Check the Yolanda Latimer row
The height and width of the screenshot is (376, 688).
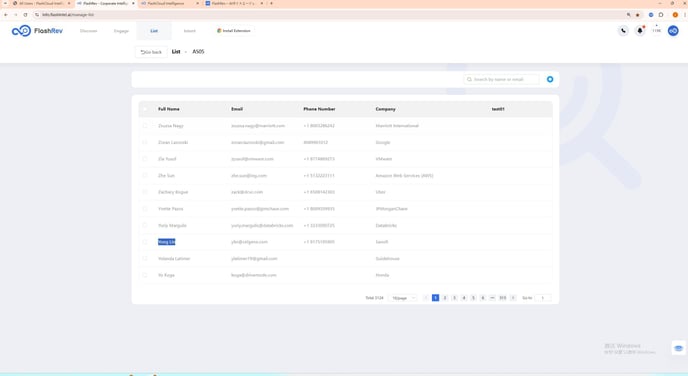click(145, 258)
